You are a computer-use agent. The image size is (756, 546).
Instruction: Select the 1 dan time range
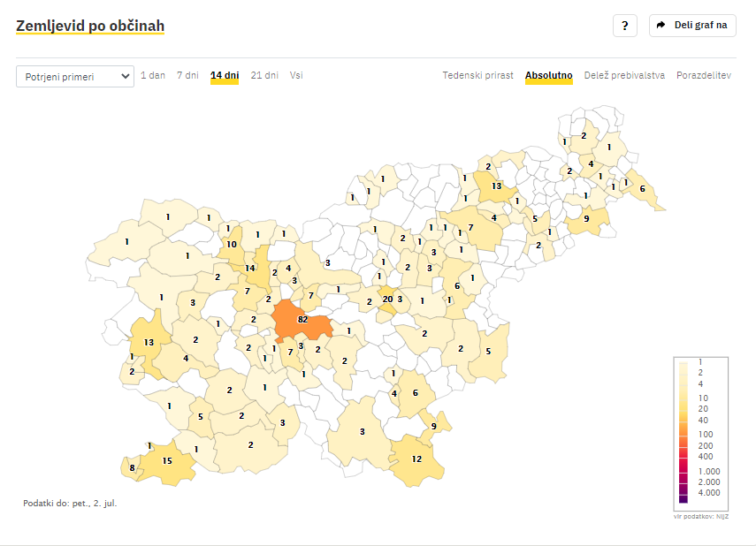click(x=153, y=76)
